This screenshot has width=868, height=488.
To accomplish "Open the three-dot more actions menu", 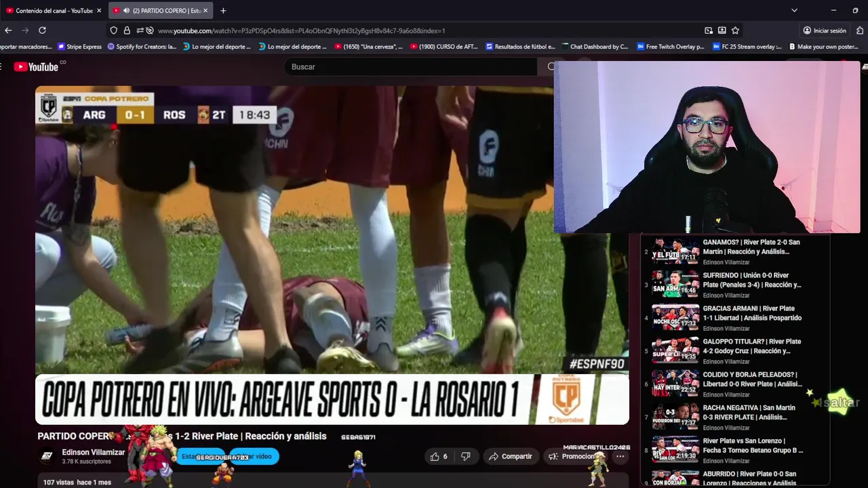I will click(620, 456).
